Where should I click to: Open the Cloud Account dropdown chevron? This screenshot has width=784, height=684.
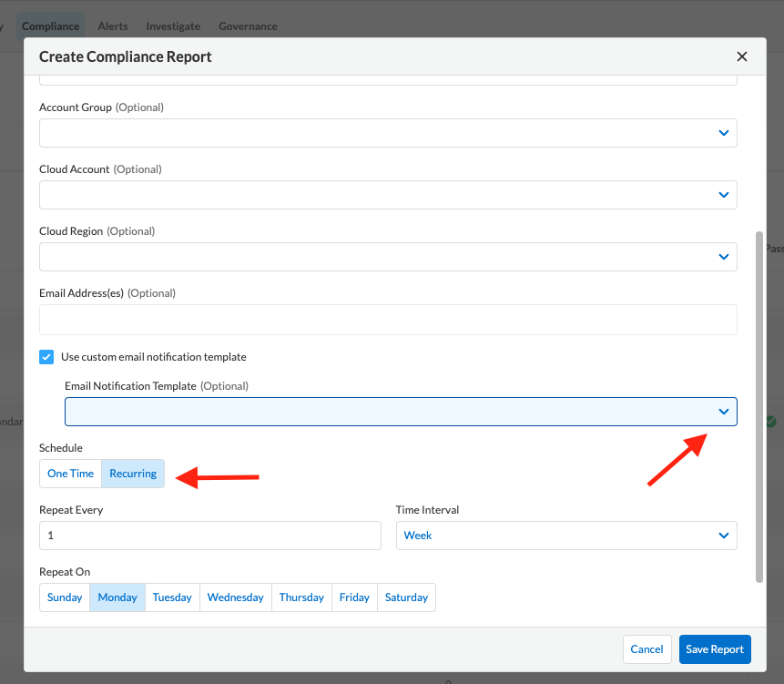(723, 195)
